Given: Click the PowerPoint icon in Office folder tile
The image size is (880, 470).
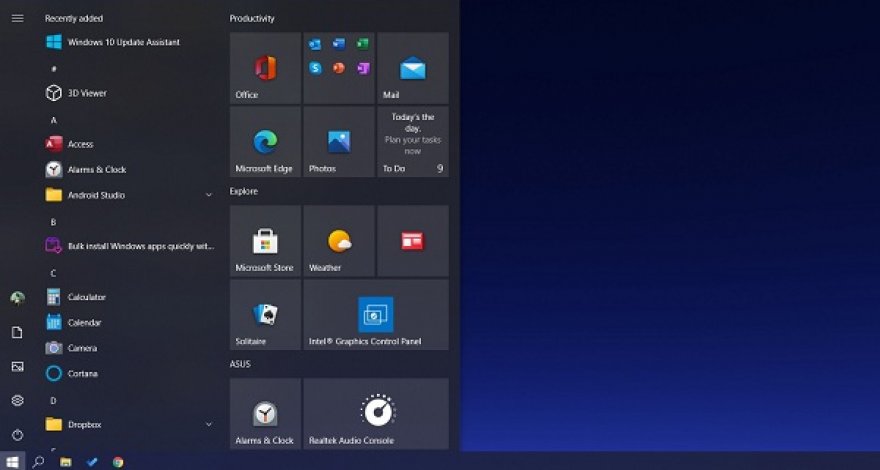Looking at the screenshot, I should tap(339, 68).
